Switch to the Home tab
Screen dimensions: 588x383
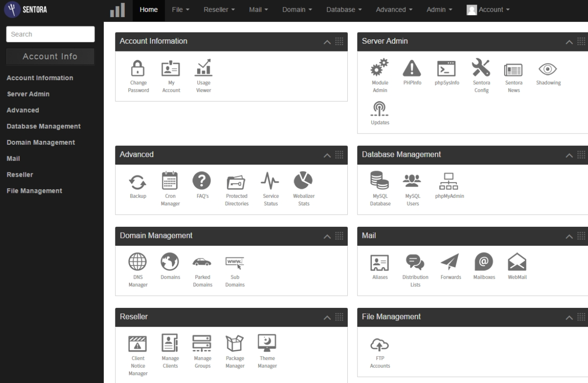(x=148, y=9)
